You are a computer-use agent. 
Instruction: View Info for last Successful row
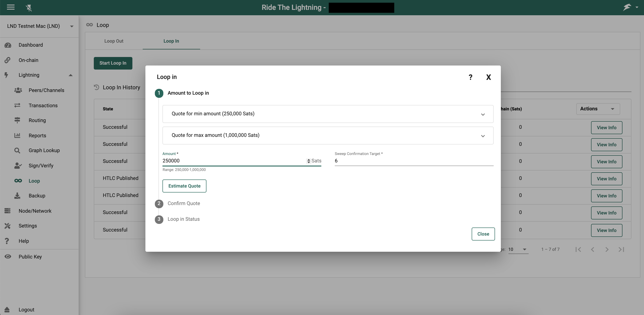[607, 230]
